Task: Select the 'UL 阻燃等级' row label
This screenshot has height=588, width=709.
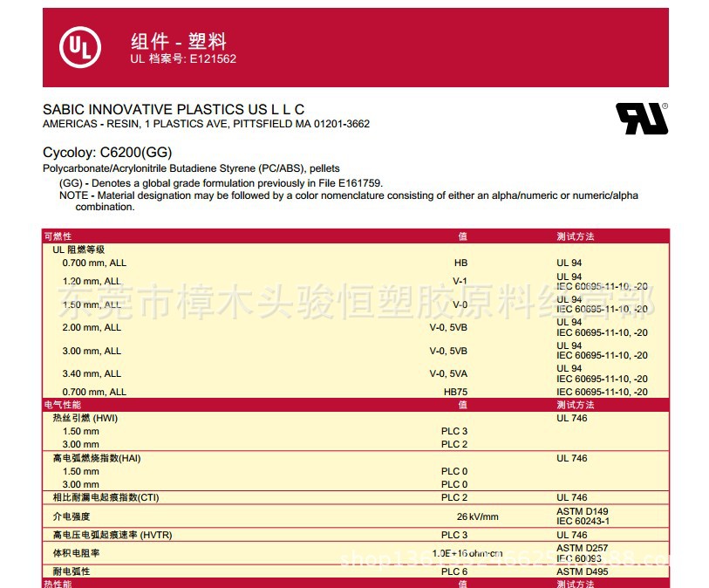Action: (x=78, y=250)
